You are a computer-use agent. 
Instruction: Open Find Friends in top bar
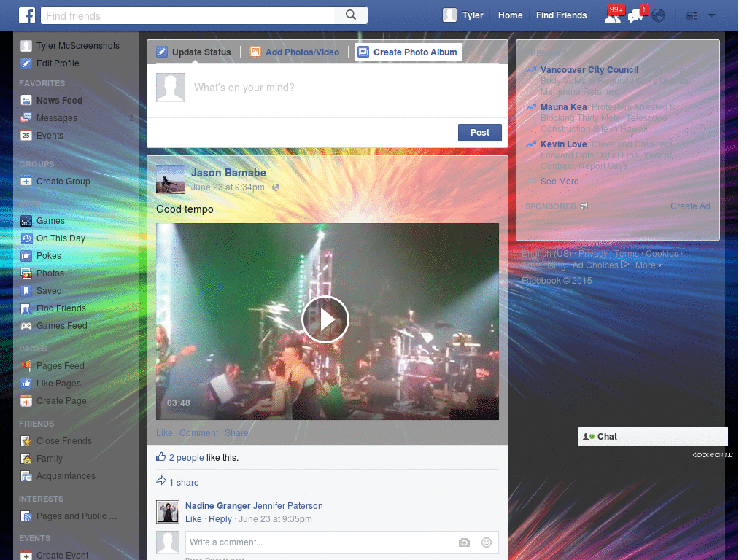pos(561,15)
